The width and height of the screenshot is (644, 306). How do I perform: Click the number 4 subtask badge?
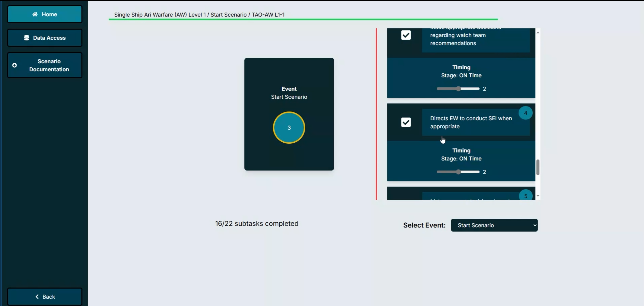(525, 113)
